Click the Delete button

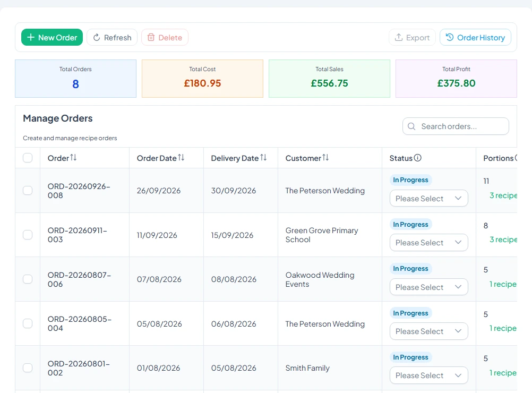165,37
